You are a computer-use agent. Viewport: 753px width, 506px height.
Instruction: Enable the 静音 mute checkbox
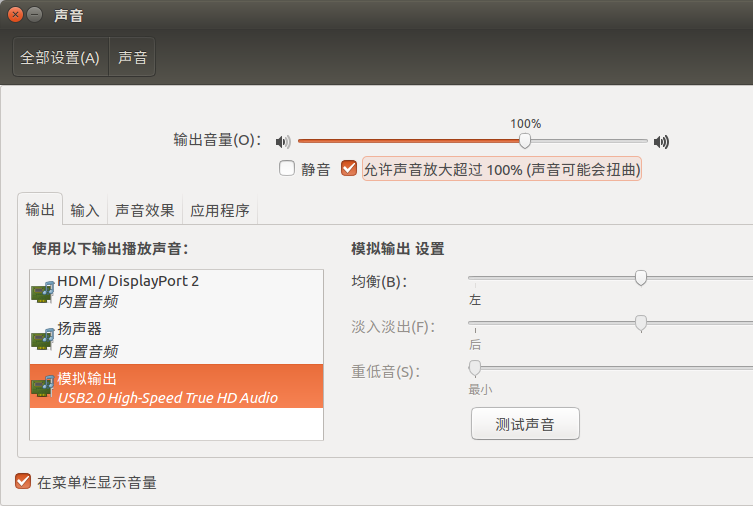287,169
